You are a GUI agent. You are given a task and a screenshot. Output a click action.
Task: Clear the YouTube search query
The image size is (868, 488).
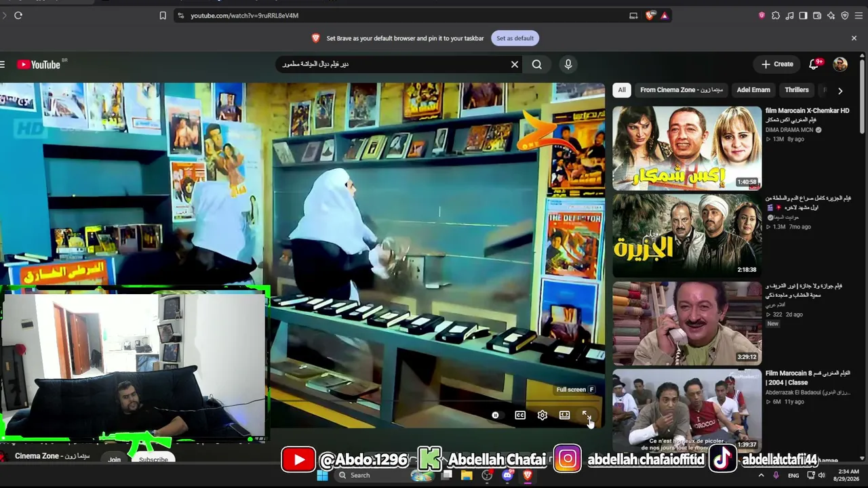tap(515, 64)
